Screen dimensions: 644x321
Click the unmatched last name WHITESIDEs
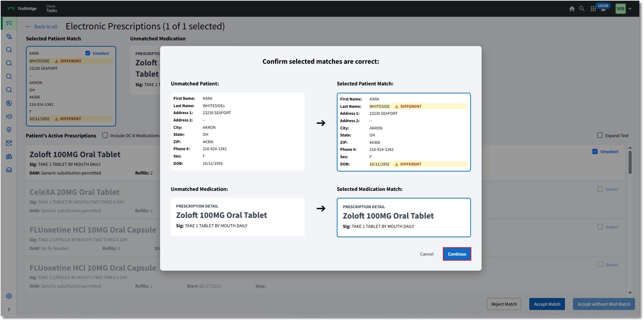[213, 106]
